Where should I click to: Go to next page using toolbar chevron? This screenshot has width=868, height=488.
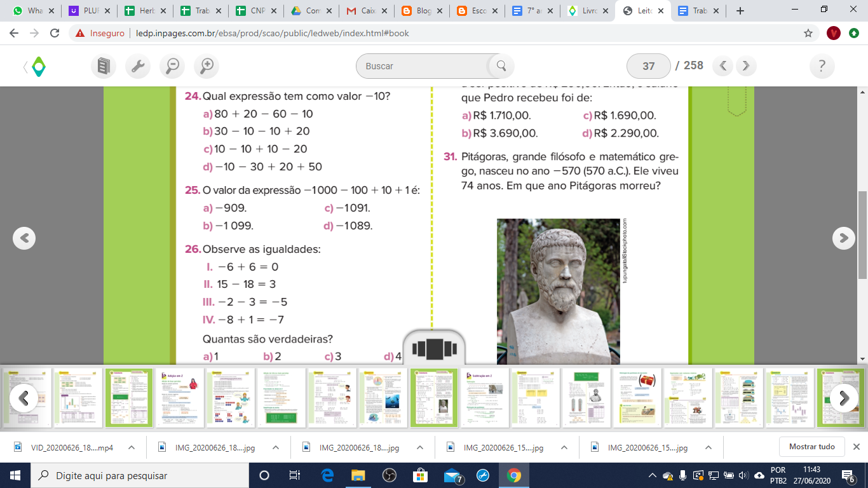(x=746, y=66)
